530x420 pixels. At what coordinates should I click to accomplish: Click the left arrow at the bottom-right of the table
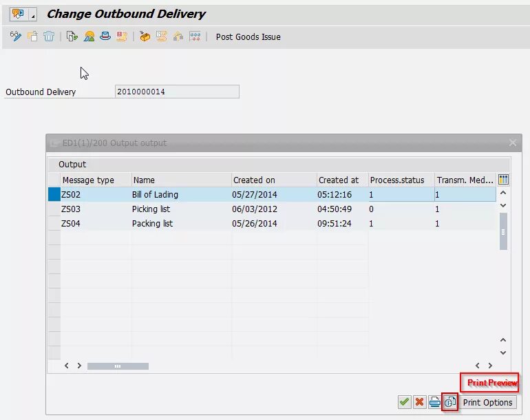477,366
